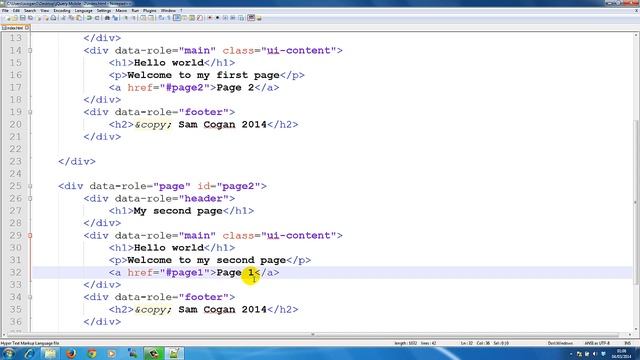
Task: Collapse the fold marker on line 14
Action: point(30,51)
